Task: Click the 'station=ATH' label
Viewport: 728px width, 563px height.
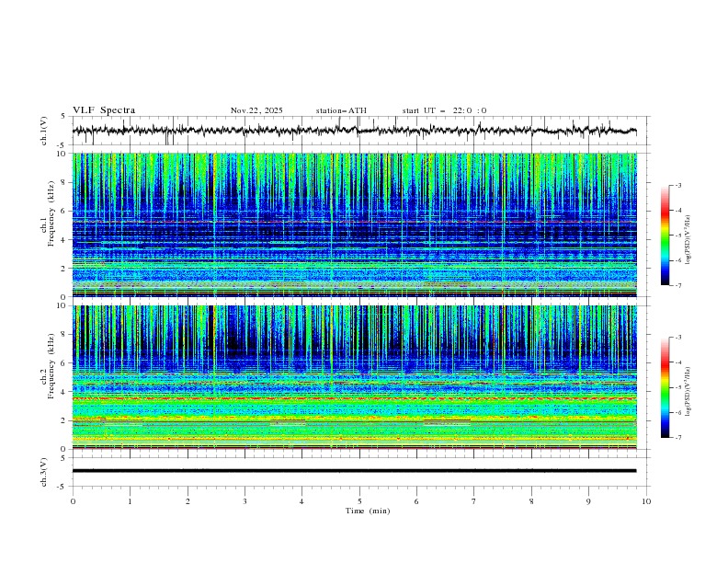Action: point(341,110)
